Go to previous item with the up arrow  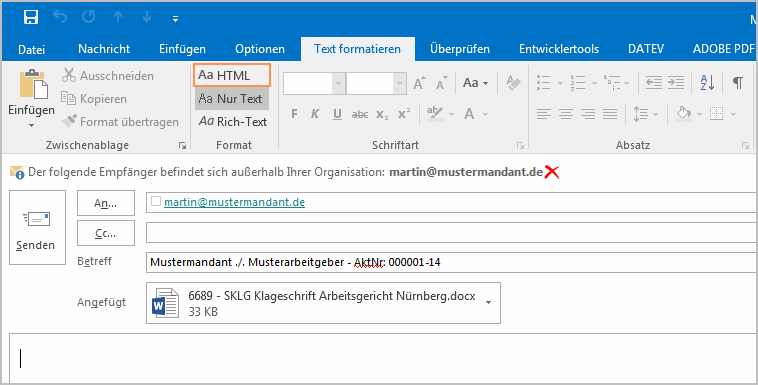pos(118,17)
